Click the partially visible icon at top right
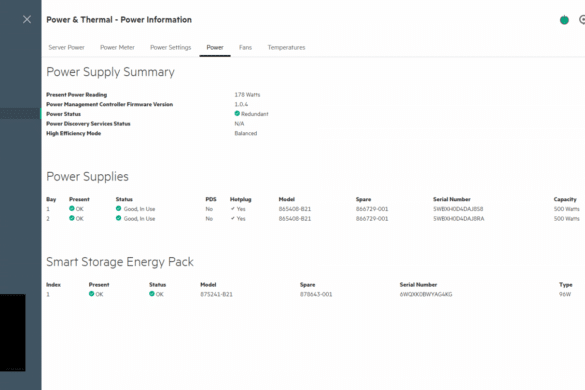This screenshot has height=390, width=585. point(582,19)
